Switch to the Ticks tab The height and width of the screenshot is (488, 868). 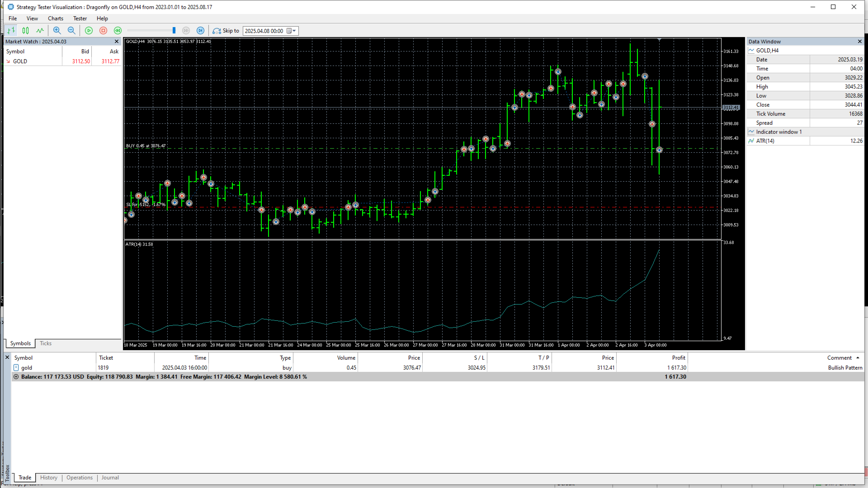point(46,343)
